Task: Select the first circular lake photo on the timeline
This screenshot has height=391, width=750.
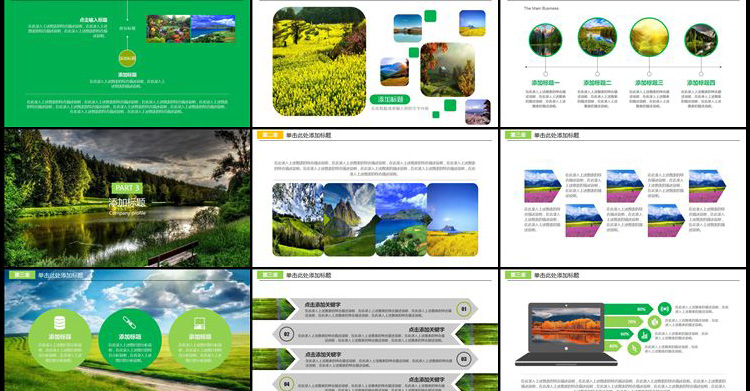Action: (545, 40)
